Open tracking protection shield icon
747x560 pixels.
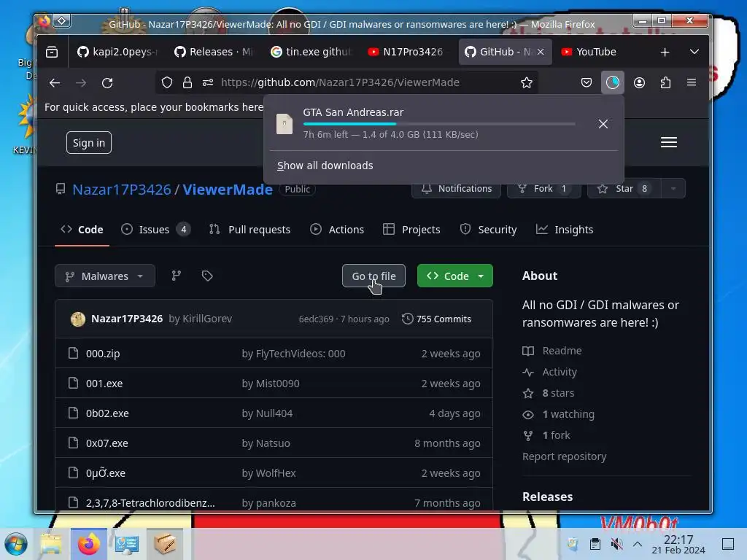coord(167,83)
